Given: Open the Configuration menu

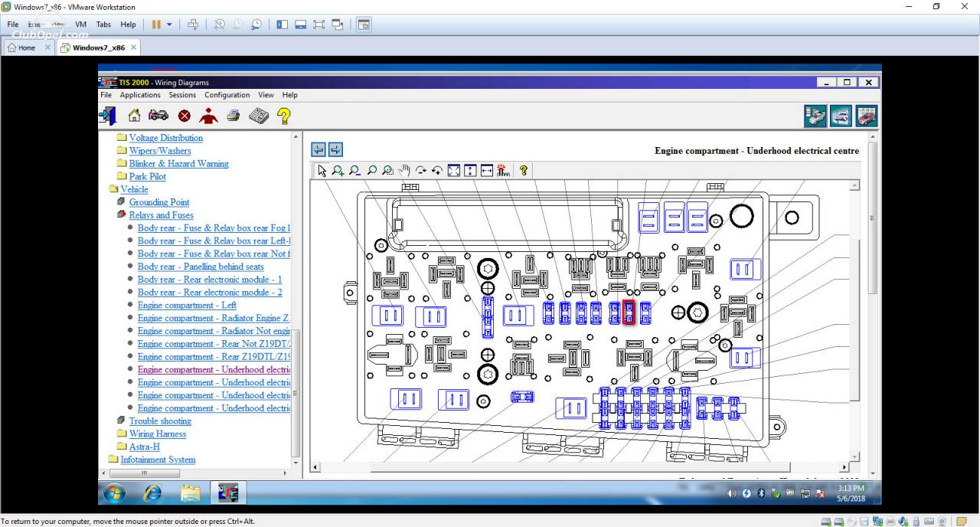Looking at the screenshot, I should click(x=227, y=95).
